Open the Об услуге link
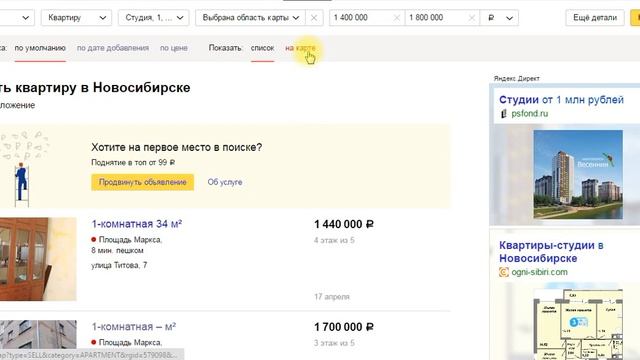Viewport: 640px width, 360px height. click(225, 182)
